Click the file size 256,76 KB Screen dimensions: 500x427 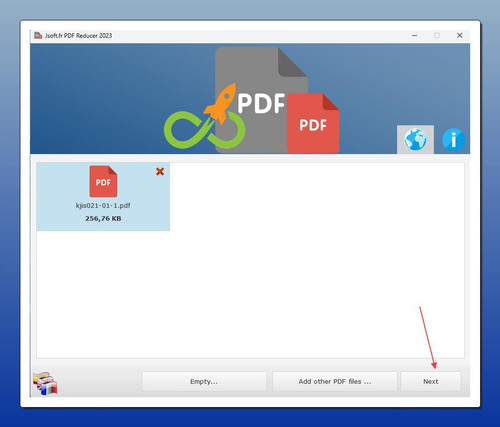click(103, 219)
